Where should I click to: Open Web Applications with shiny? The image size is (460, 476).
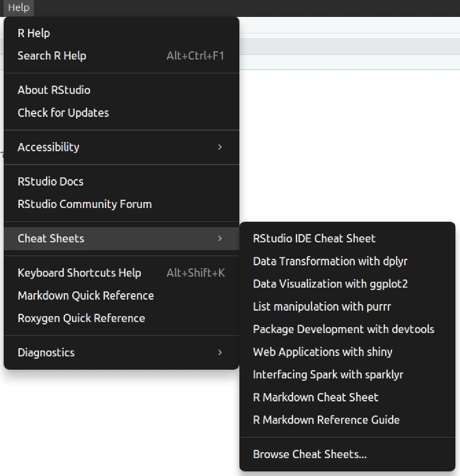pos(347,352)
